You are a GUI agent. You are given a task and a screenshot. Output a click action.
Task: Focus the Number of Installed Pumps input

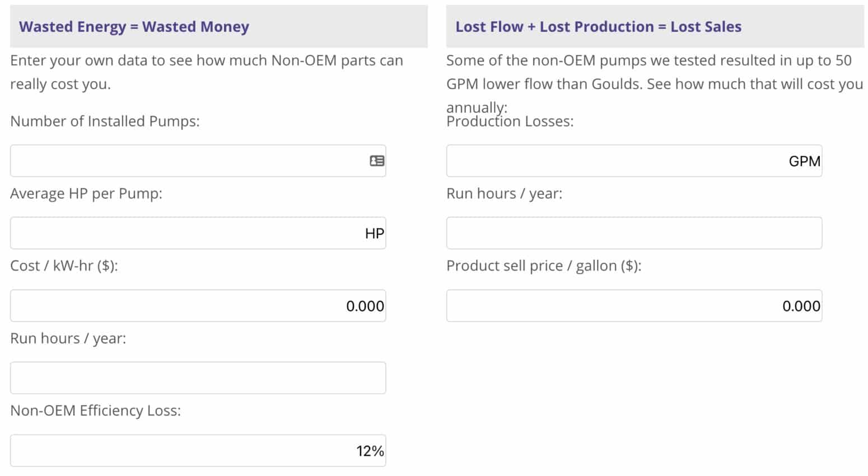[185, 161]
